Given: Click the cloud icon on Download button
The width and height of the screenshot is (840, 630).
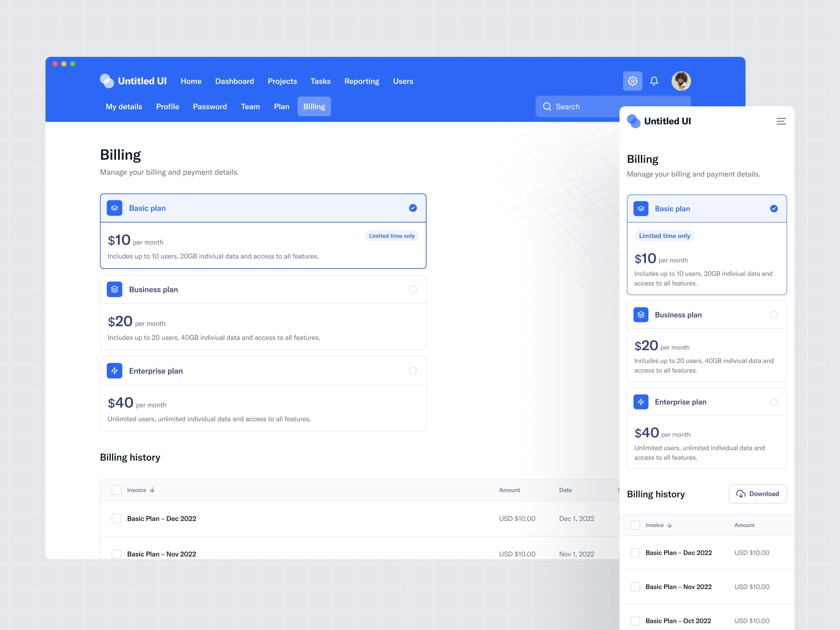Looking at the screenshot, I should click(741, 494).
